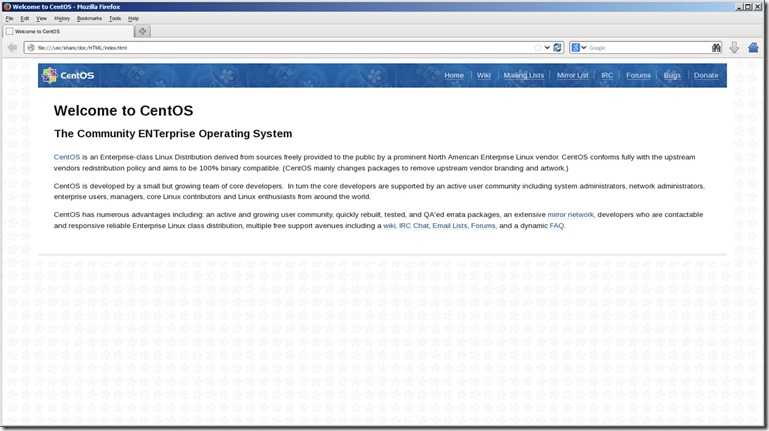The width and height of the screenshot is (769, 431).
Task: Open the Donate link in the banner
Action: [x=706, y=76]
